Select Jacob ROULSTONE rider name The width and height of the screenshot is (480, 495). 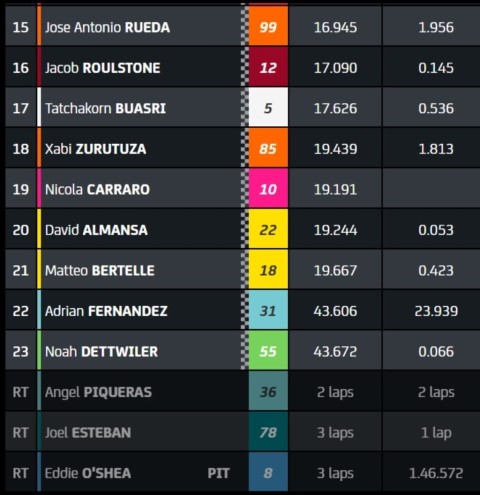pyautogui.click(x=103, y=68)
